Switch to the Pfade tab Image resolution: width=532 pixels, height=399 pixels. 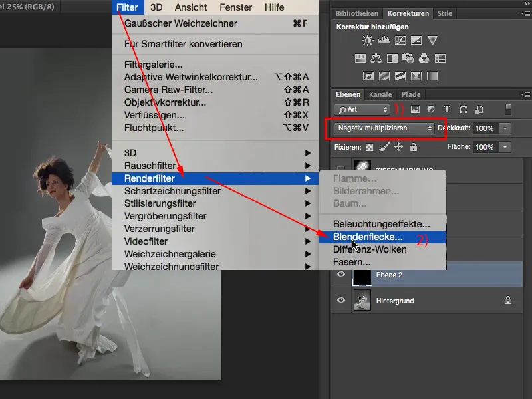pos(411,94)
